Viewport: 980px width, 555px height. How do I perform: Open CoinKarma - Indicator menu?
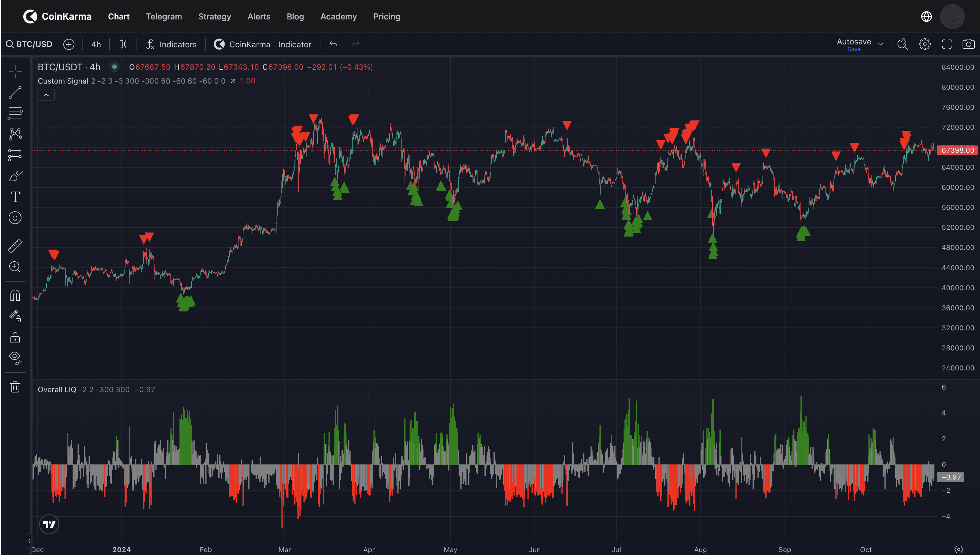click(x=262, y=44)
